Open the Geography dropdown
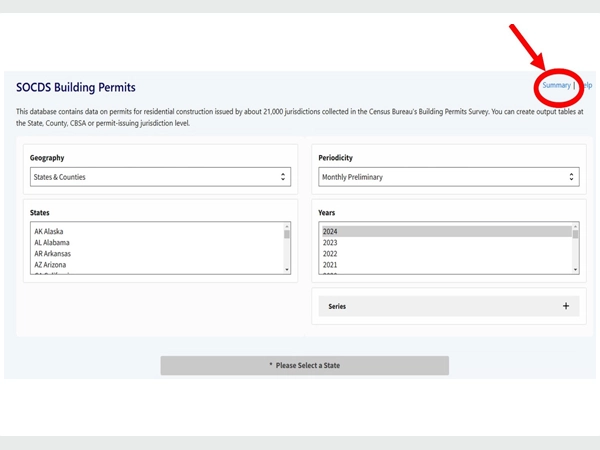The width and height of the screenshot is (600, 450). [x=160, y=177]
